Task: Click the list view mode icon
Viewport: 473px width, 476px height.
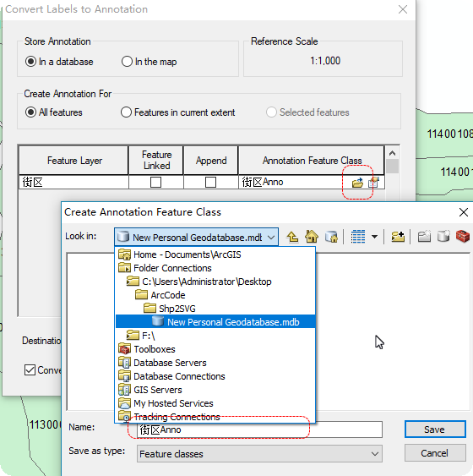Action: [358, 237]
